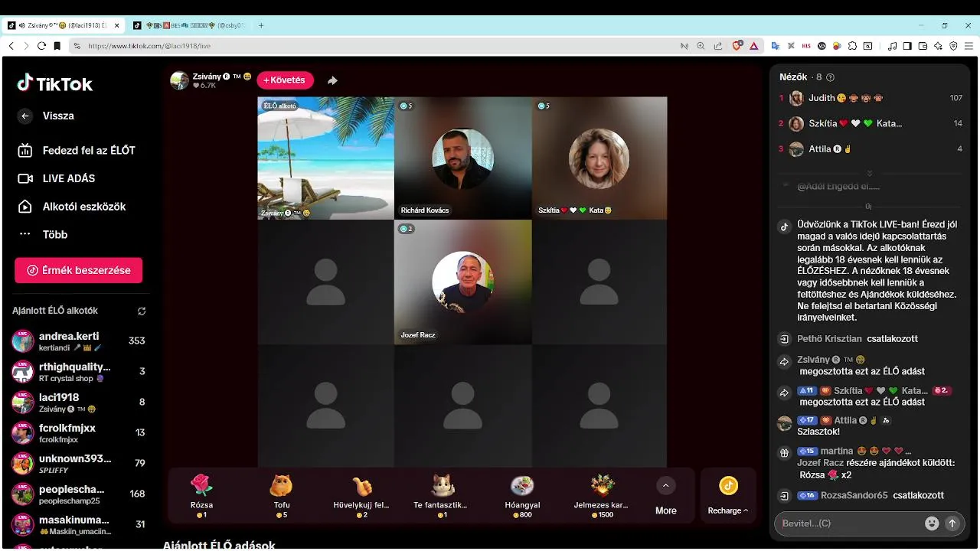Open the Brave Wallet icon
980x551 pixels.
coord(923,46)
